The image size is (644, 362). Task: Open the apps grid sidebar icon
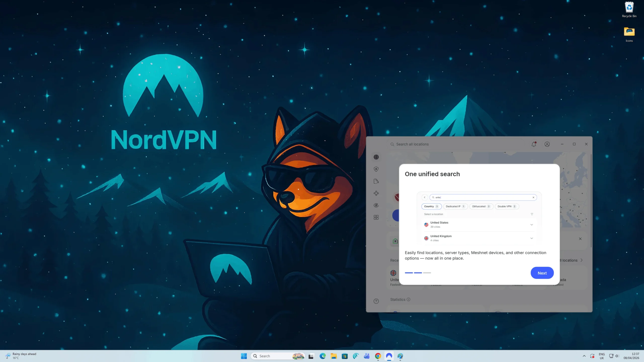click(376, 217)
